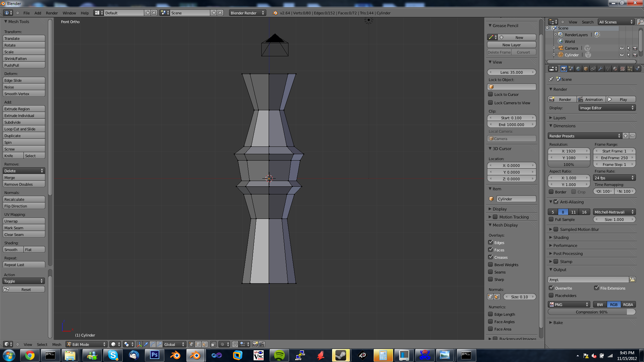The height and width of the screenshot is (362, 644).
Task: Open the Particles properties sparkle icon
Action: 630,69
